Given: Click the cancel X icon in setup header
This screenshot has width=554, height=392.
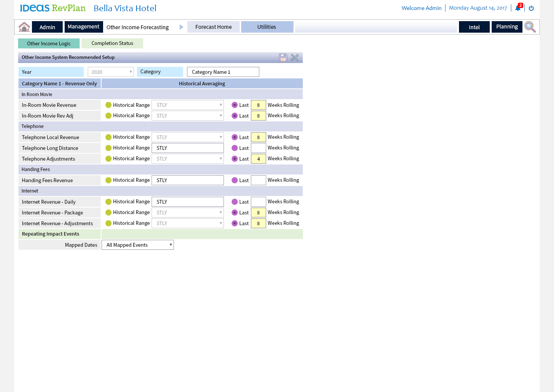Looking at the screenshot, I should click(x=295, y=58).
